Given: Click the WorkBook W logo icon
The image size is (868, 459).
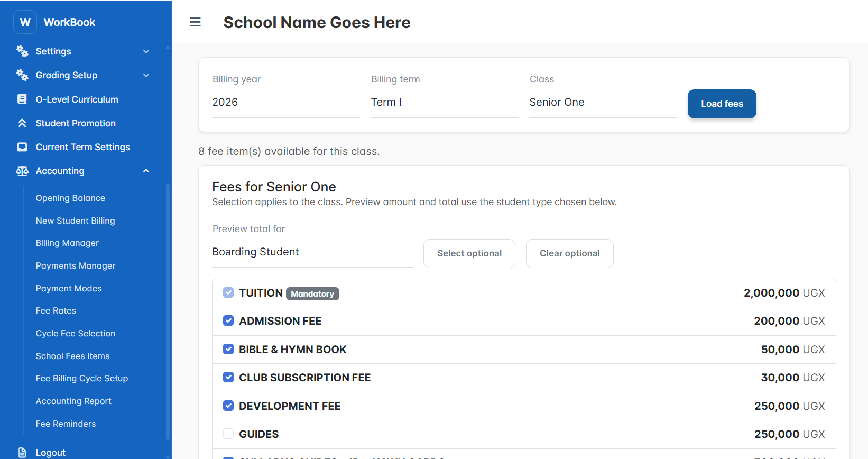Looking at the screenshot, I should point(25,22).
